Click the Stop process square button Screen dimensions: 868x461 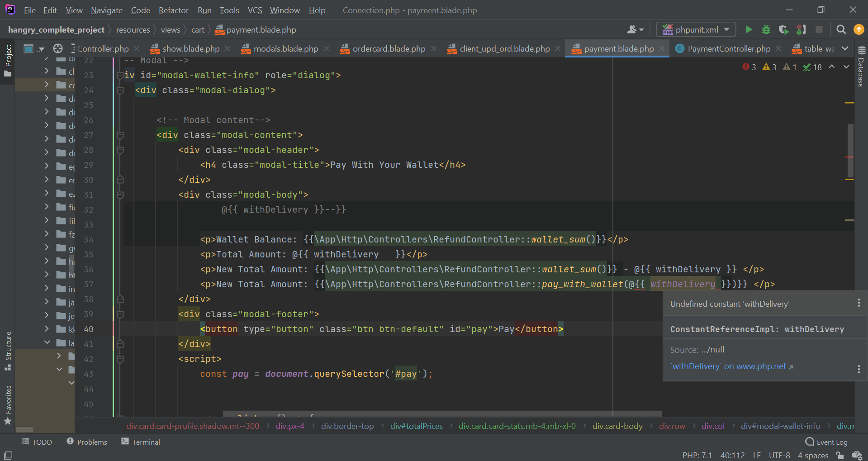(x=819, y=30)
